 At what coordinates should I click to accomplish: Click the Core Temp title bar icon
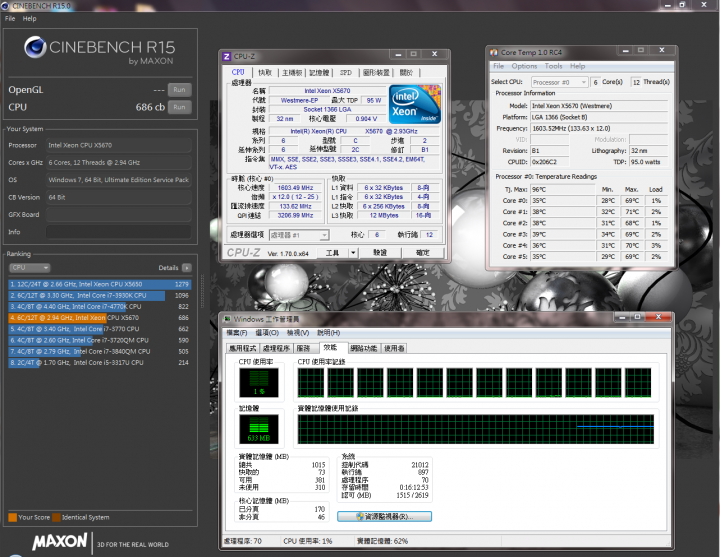click(494, 52)
